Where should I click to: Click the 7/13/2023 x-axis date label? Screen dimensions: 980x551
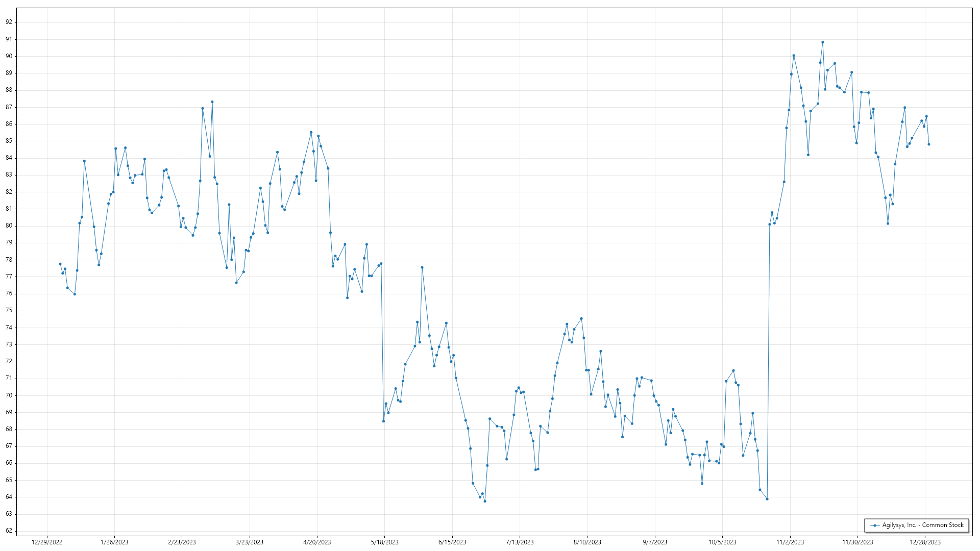click(520, 542)
